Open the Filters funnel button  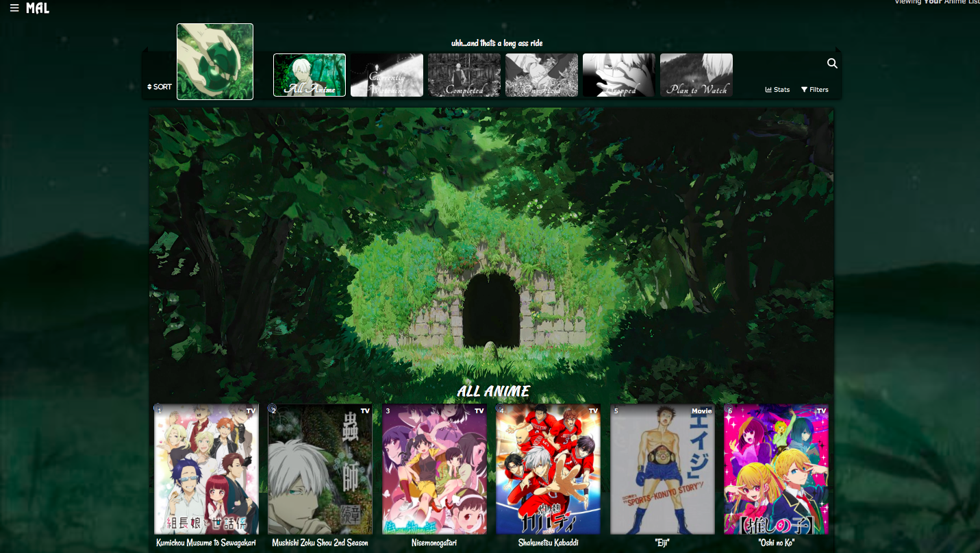tap(815, 90)
